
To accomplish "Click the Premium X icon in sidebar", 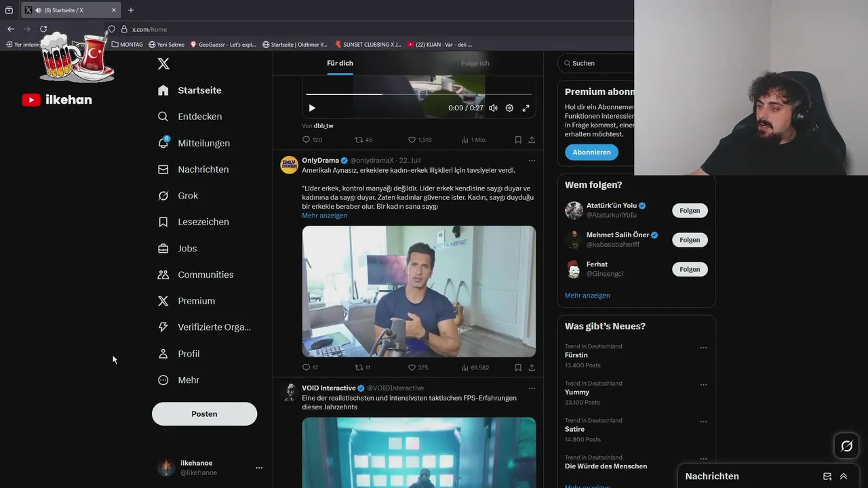I will click(x=163, y=301).
